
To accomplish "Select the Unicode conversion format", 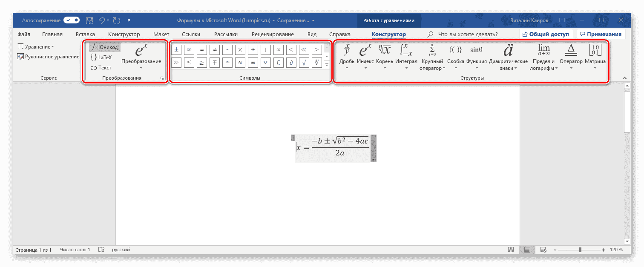I will 105,47.
